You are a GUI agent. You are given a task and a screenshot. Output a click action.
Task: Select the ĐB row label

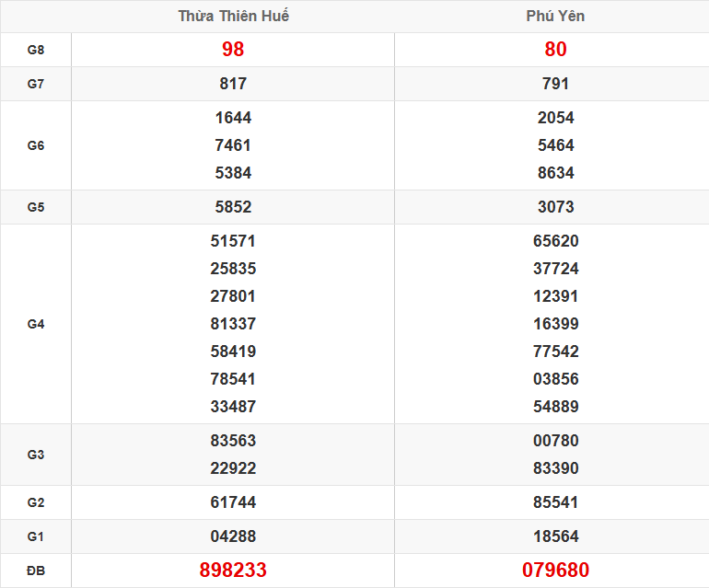36,571
